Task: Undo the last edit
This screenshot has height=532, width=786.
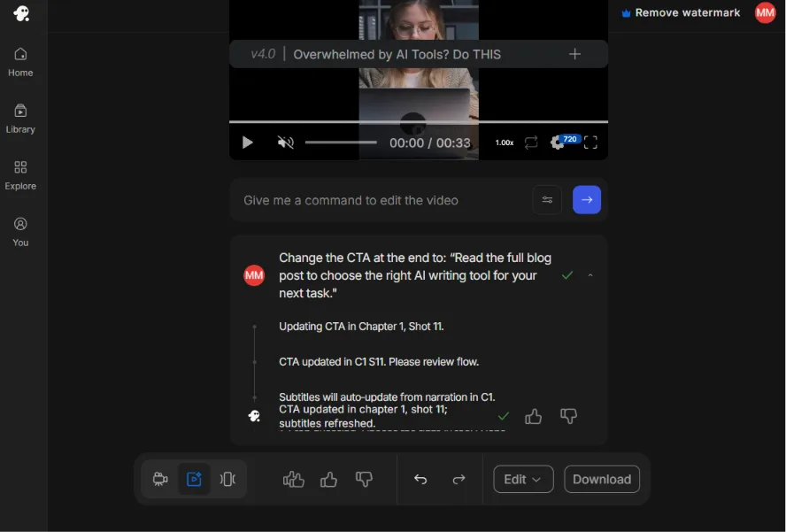Action: 420,480
